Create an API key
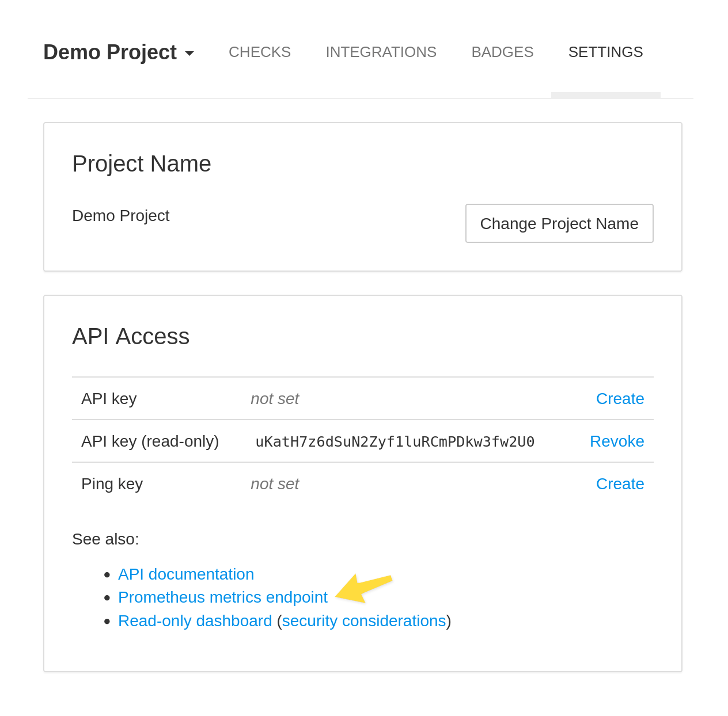Image resolution: width=728 pixels, height=716 pixels. click(x=620, y=398)
